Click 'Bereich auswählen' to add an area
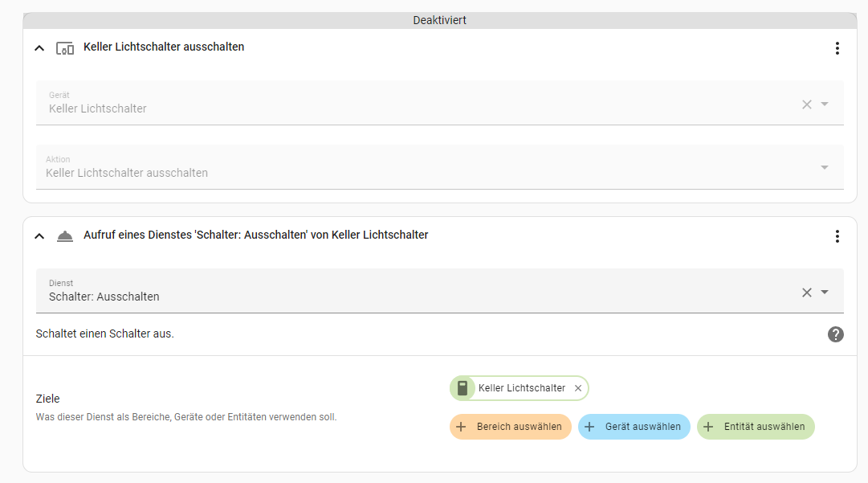 coord(511,427)
